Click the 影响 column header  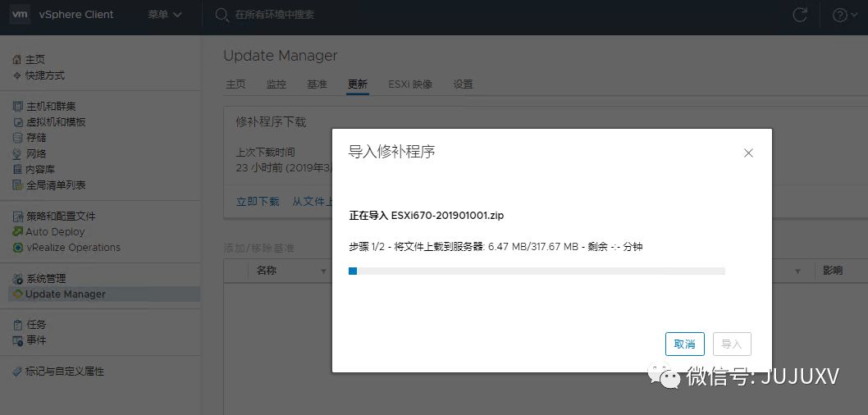[x=833, y=271]
